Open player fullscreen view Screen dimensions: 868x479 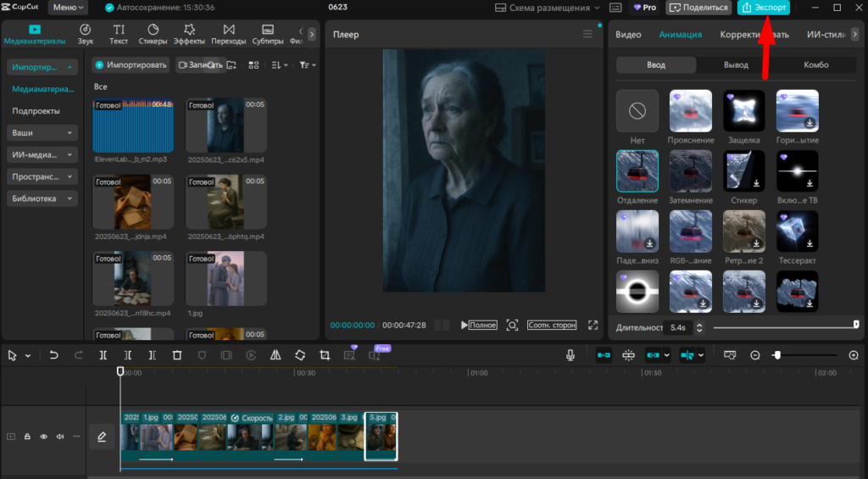tap(593, 325)
